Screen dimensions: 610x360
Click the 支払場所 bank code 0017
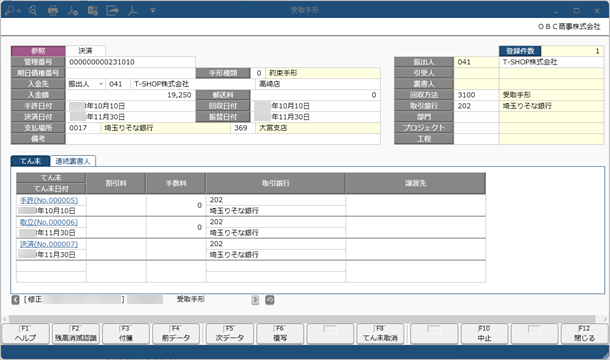point(83,128)
